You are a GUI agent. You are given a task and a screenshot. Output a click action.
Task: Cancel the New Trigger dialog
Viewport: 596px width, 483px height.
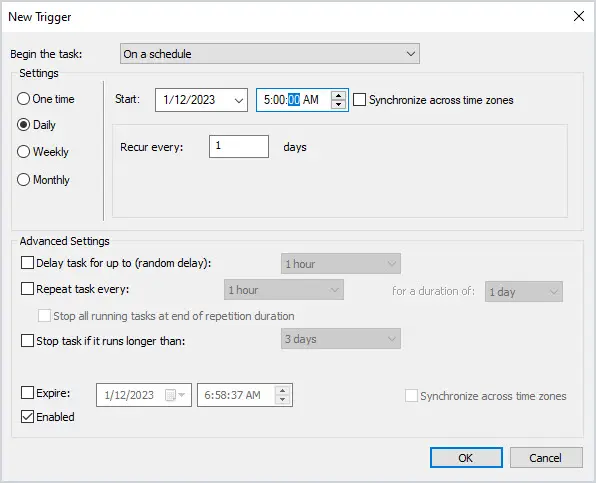click(546, 458)
